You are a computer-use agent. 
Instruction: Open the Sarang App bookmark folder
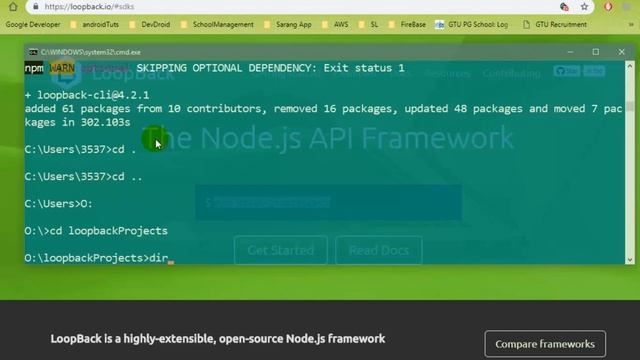tap(287, 24)
